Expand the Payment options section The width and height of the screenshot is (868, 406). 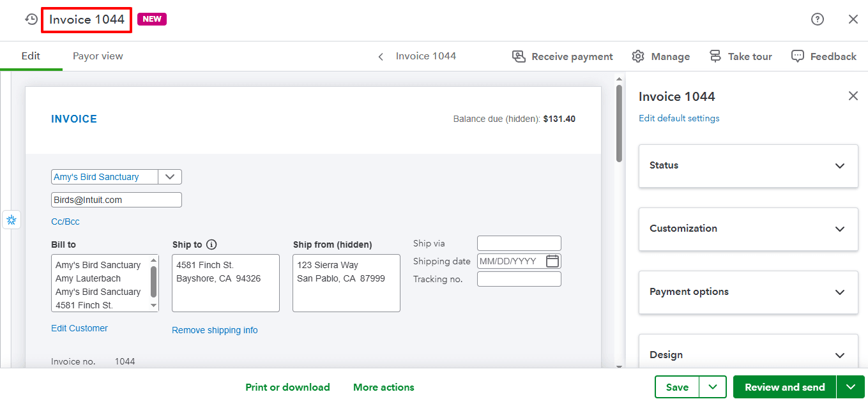(839, 292)
